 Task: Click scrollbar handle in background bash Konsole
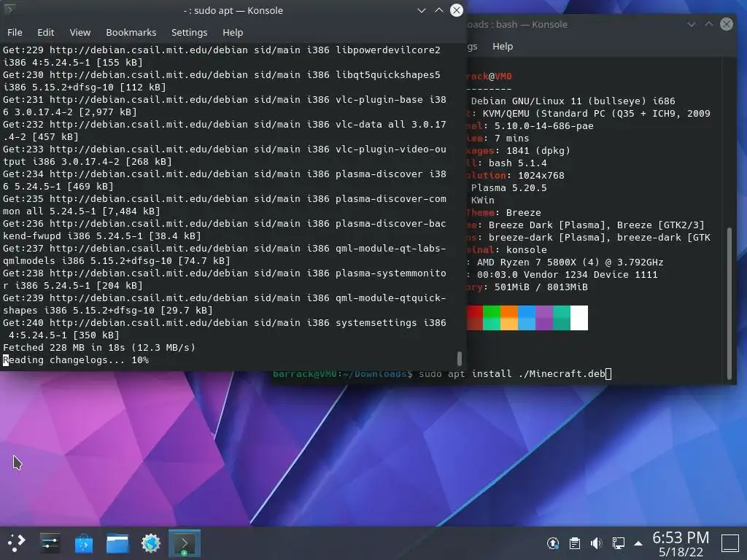coord(729,303)
